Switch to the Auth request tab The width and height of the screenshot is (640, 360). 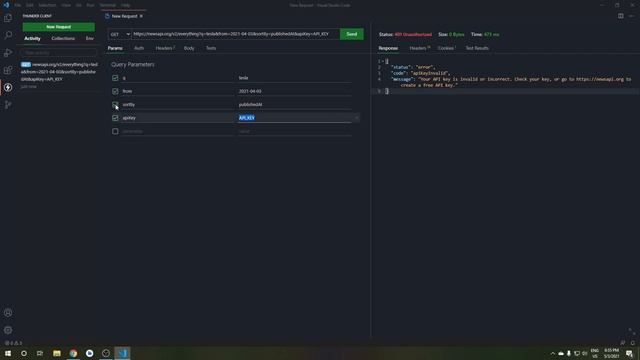tap(139, 48)
